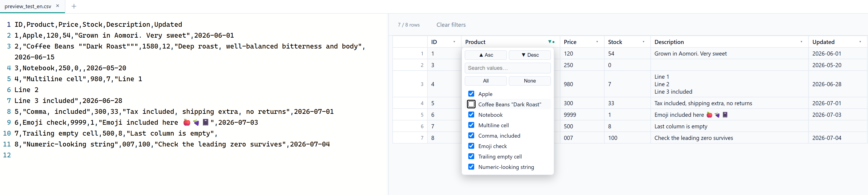The height and width of the screenshot is (195, 868).
Task: Uncheck the Numeric-looking string checkbox
Action: click(x=471, y=167)
